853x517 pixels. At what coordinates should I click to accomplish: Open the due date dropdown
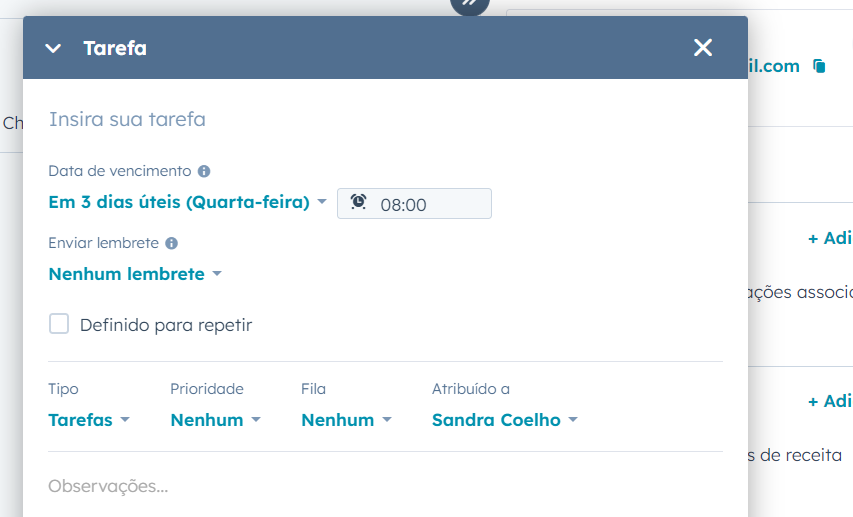188,202
